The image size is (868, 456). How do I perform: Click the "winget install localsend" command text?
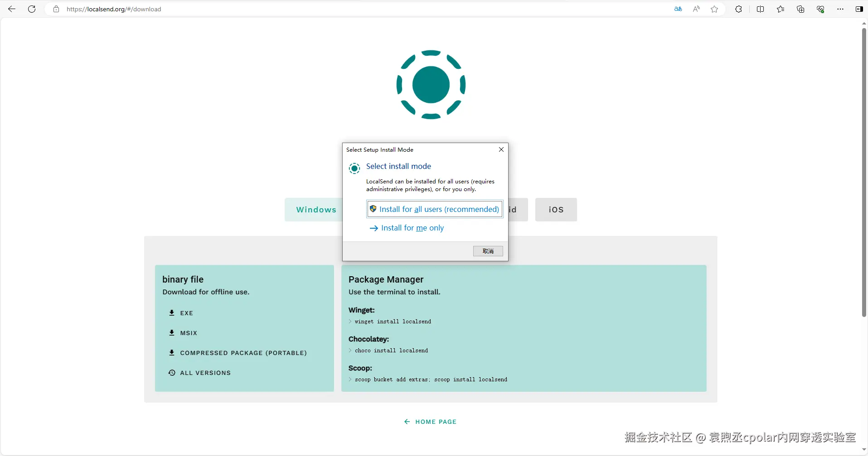(393, 322)
